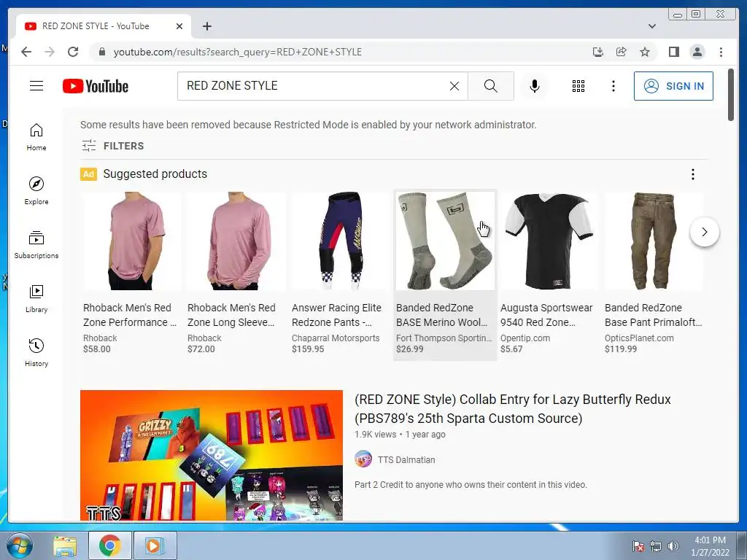Open the Action Center flag tray icon

(x=638, y=546)
